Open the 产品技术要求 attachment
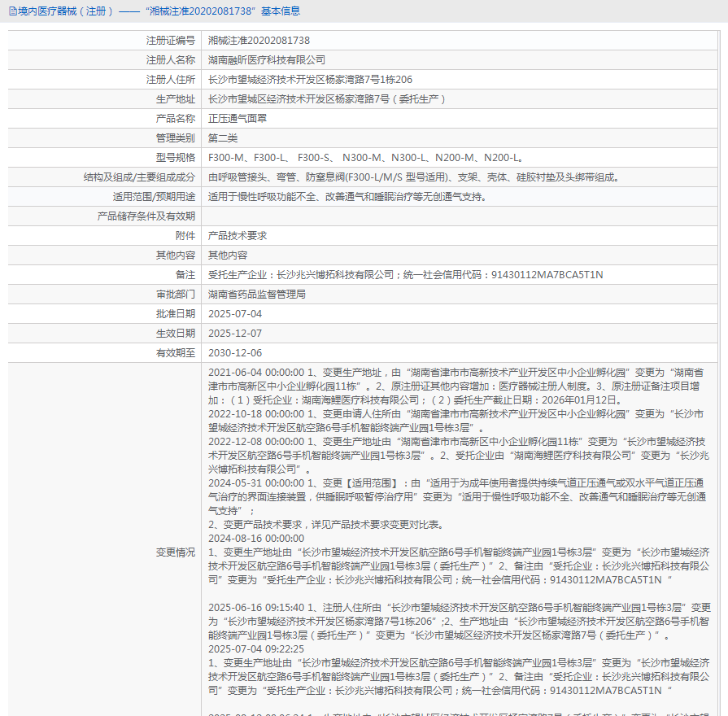Image resolution: width=728 pixels, height=716 pixels. pos(238,235)
